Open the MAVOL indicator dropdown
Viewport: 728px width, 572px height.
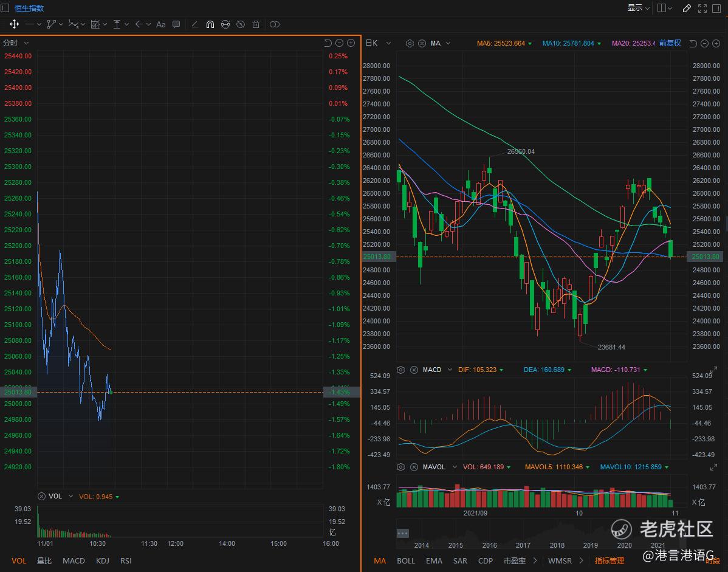click(x=455, y=467)
